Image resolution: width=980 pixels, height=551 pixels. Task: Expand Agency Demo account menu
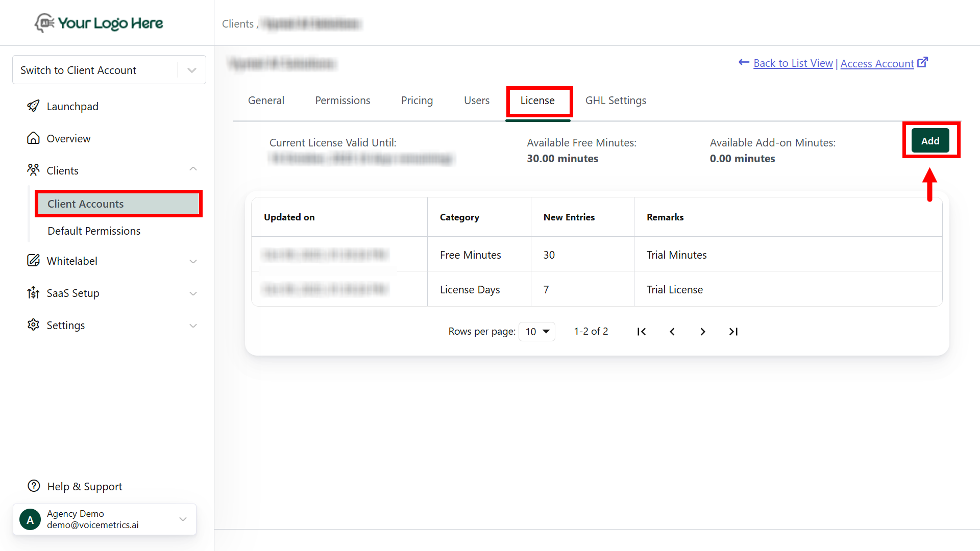[x=183, y=519]
